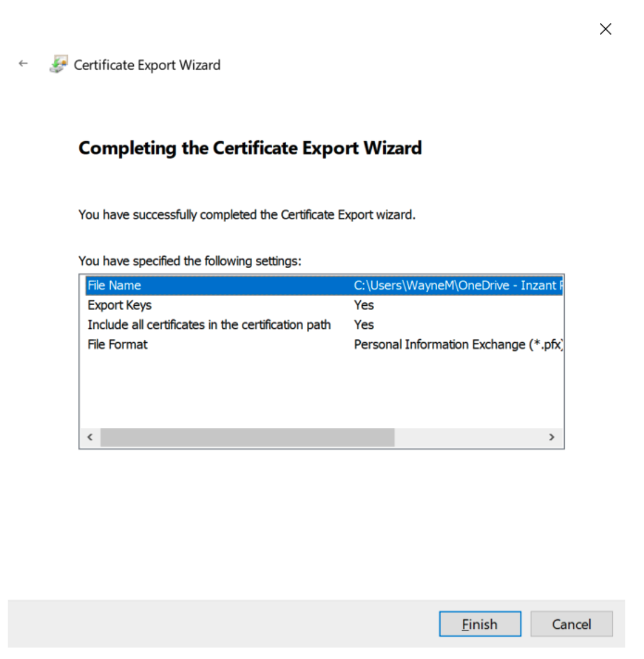Click Yes value beside Export Keys
The height and width of the screenshot is (659, 644).
[x=364, y=305]
